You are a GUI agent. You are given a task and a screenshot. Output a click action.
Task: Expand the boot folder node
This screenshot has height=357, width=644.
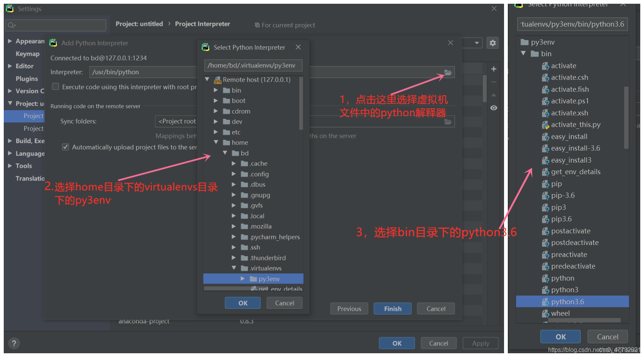point(216,100)
